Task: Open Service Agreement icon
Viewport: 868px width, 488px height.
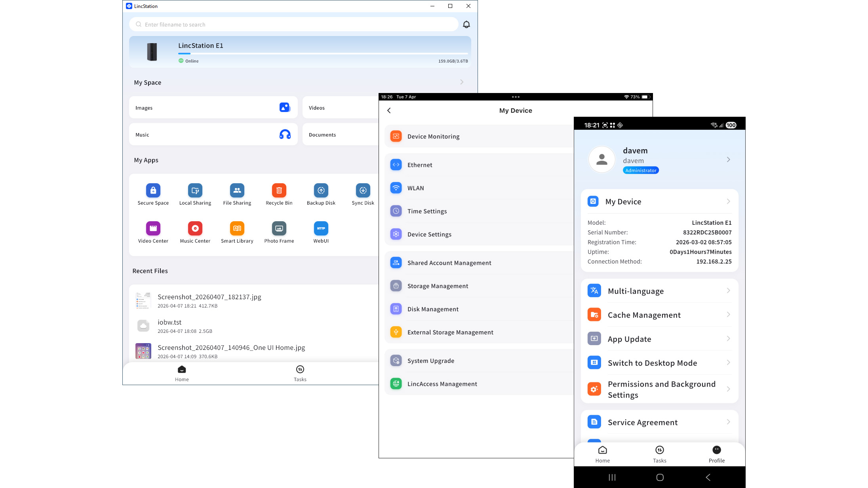Action: 594,422
